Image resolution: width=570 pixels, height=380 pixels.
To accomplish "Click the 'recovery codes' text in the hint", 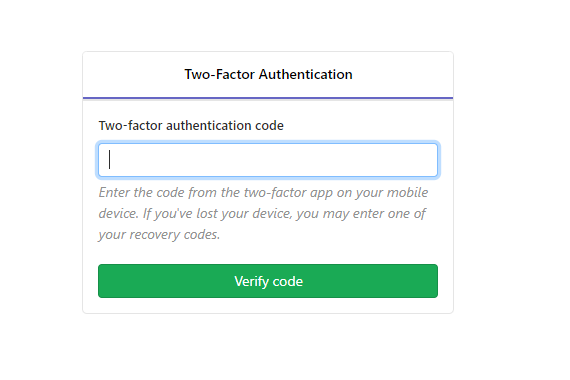I will pos(174,235).
